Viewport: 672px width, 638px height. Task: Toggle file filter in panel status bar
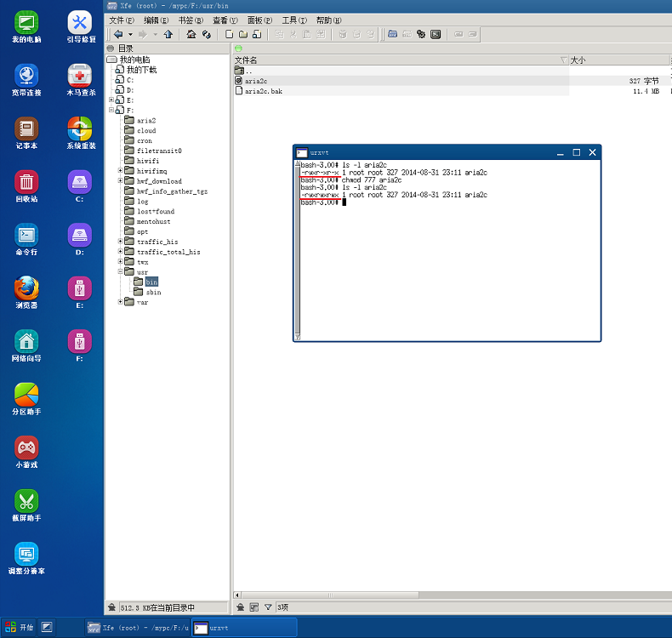click(x=268, y=607)
